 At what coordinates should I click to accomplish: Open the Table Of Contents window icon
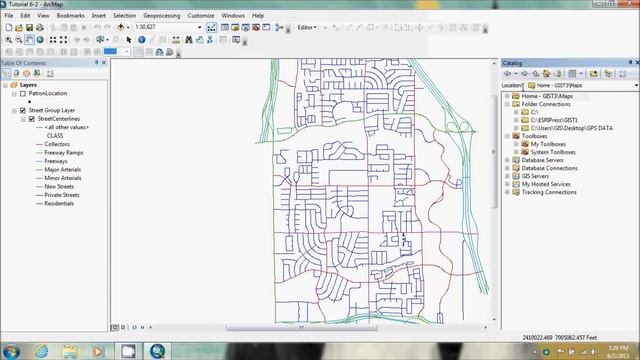[x=224, y=27]
